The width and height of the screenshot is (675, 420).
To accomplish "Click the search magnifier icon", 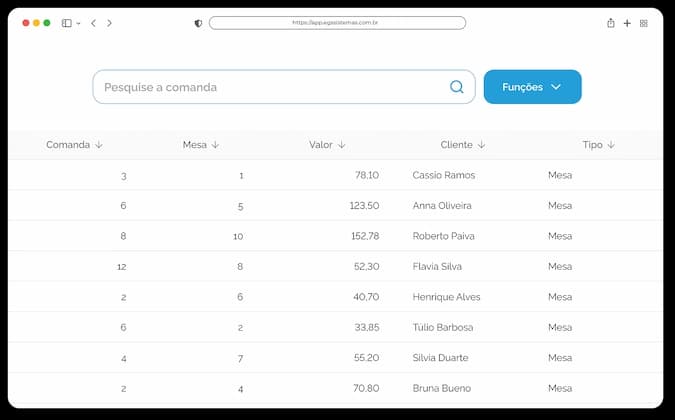I will coord(456,87).
